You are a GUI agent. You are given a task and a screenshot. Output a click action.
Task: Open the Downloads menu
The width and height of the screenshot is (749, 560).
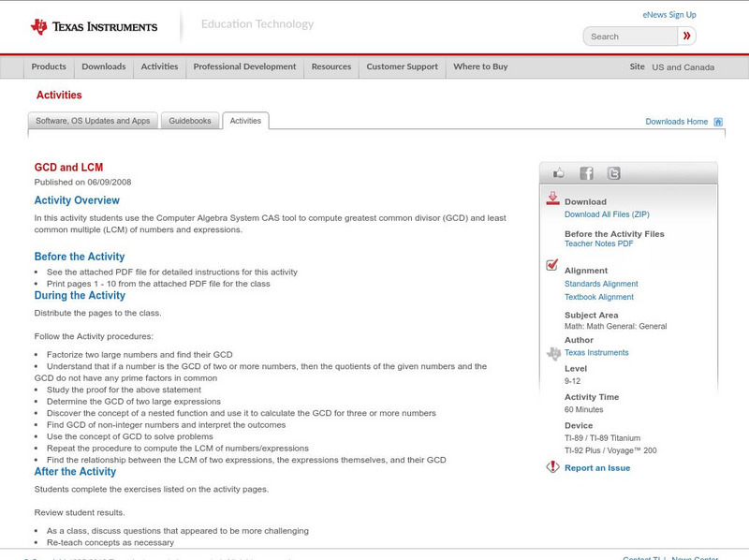coord(104,66)
